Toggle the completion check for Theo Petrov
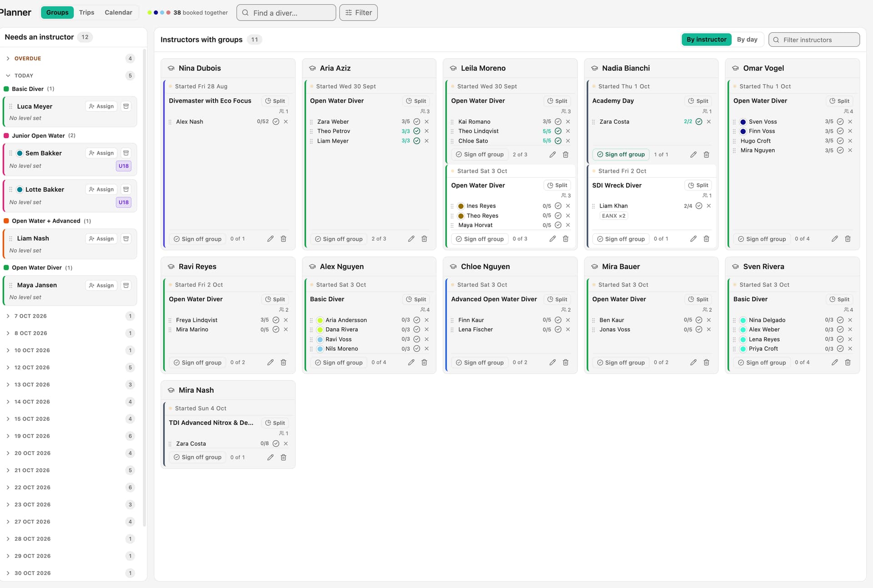The image size is (873, 588). tap(417, 131)
